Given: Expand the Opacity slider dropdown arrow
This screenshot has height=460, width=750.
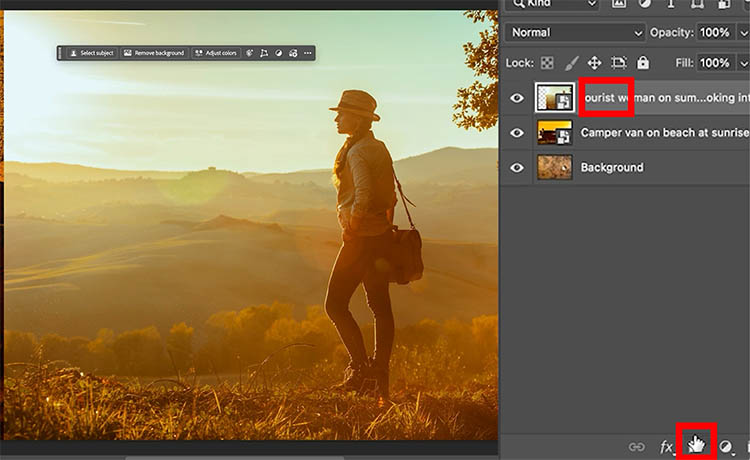Looking at the screenshot, I should (x=742, y=33).
